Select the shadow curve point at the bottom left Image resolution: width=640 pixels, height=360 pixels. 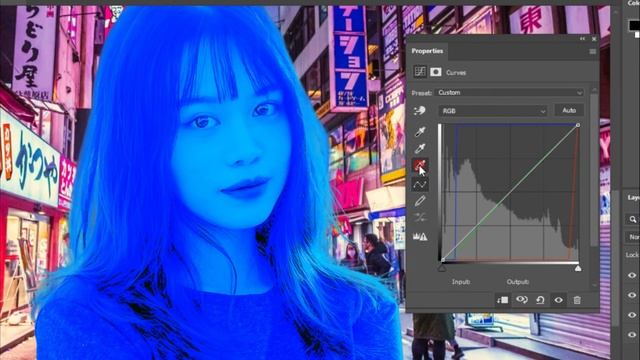443,259
